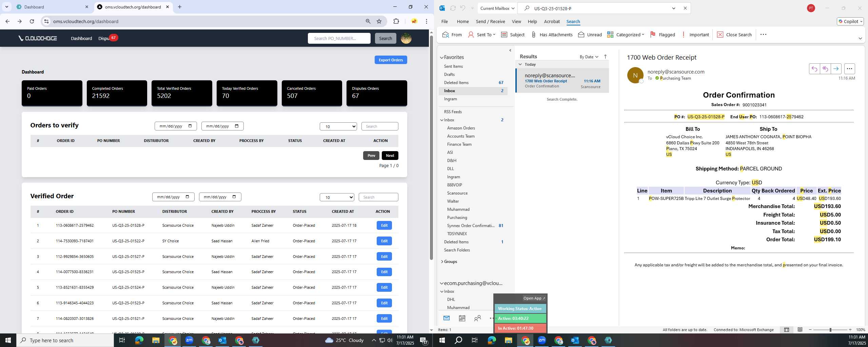Screen dimensions: 868x347
Task: Click the Search button beside the PO_NUMBER field
Action: (385, 38)
